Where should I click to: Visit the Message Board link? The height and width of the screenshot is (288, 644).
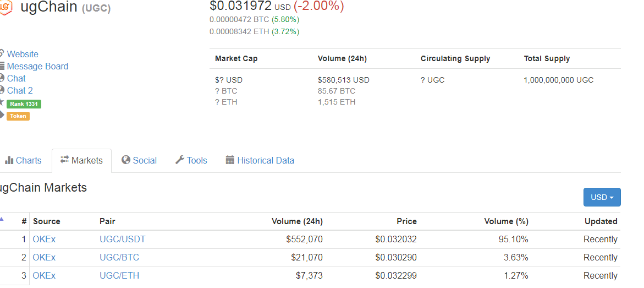(x=37, y=66)
